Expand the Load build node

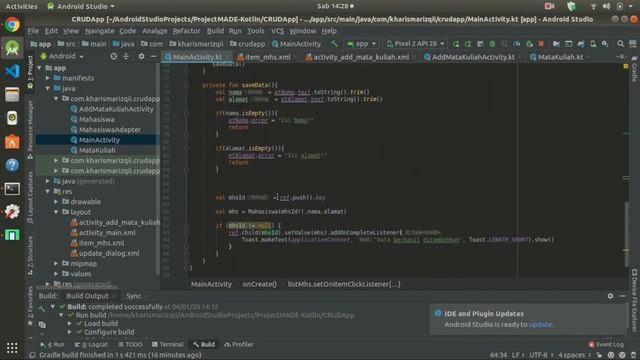tap(70, 323)
